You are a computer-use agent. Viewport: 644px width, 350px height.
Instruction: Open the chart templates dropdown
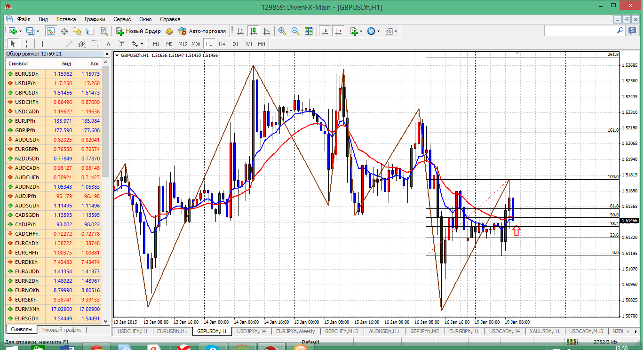(390, 31)
